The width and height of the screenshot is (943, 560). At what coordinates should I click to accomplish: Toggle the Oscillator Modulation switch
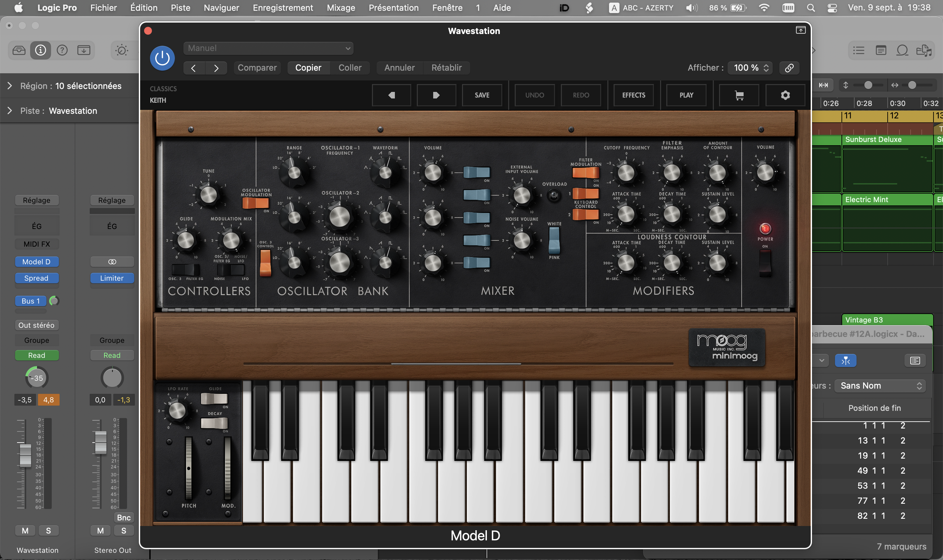point(256,203)
